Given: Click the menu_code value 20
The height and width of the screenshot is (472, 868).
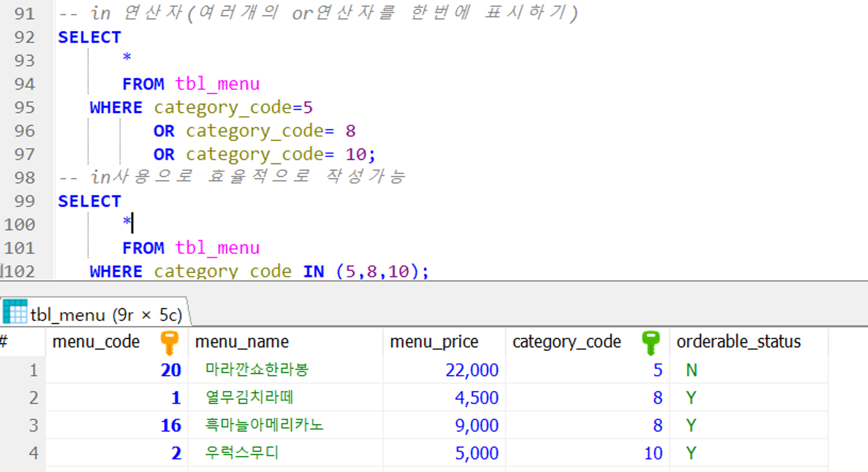Looking at the screenshot, I should point(171,370).
